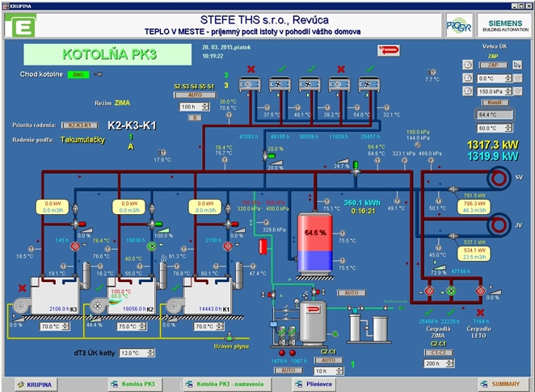This screenshot has width=535, height=392.
Task: Click the 1317.3 kW power value
Action: coord(493,145)
